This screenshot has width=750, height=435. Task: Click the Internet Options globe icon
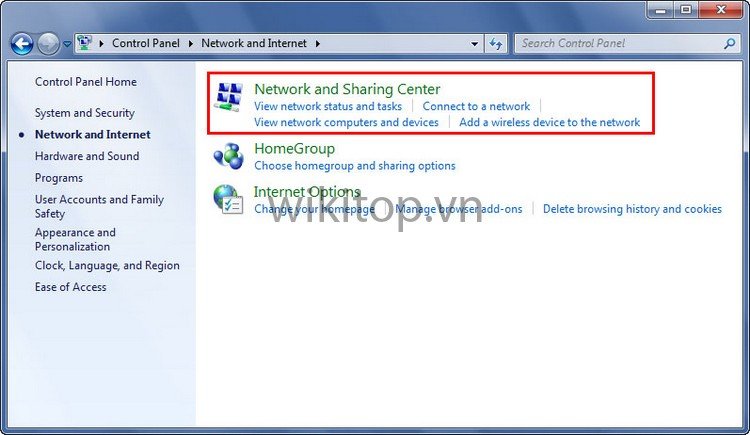point(229,198)
